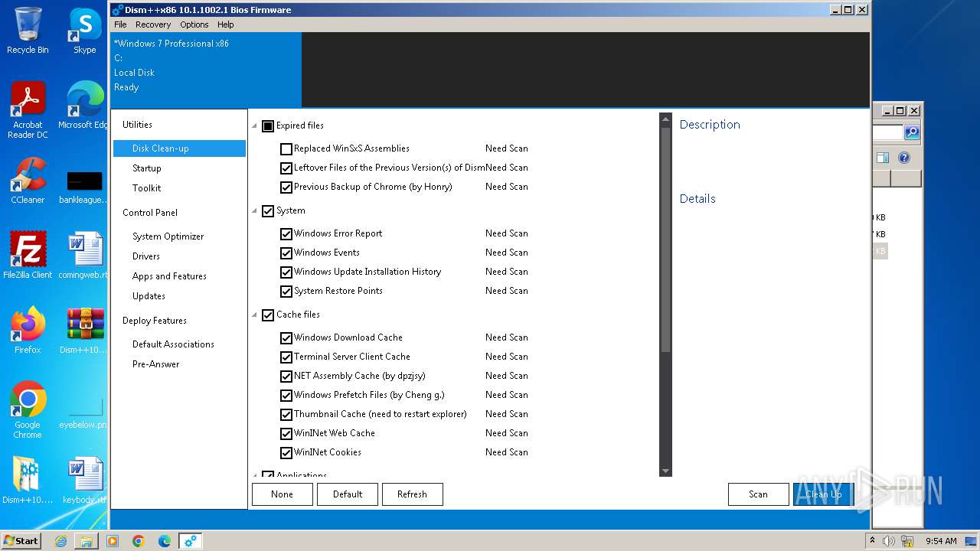Screen dimensions: 980x551
Task: Open the Dism++10 folder icon on the desktop
Action: point(28,481)
